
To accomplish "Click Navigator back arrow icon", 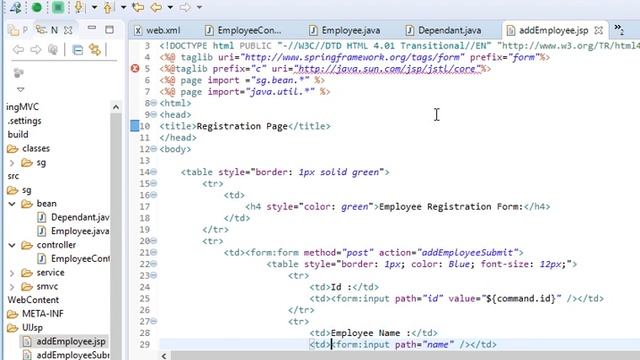I will [18, 50].
